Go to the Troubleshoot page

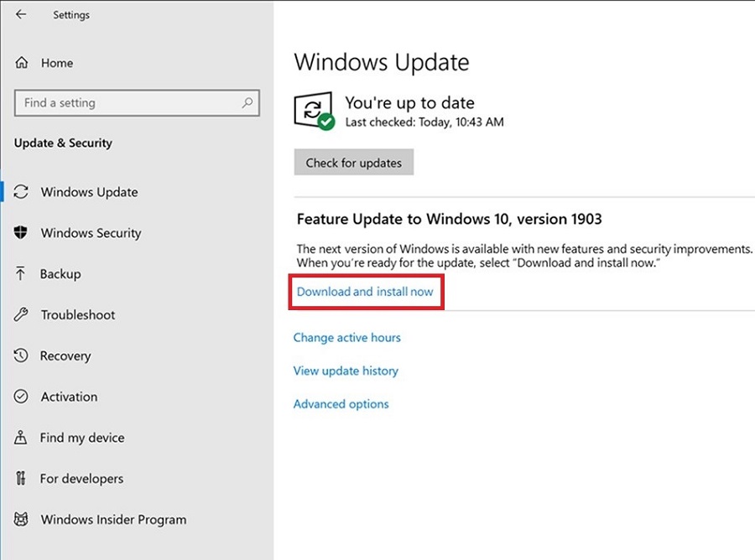click(x=78, y=315)
